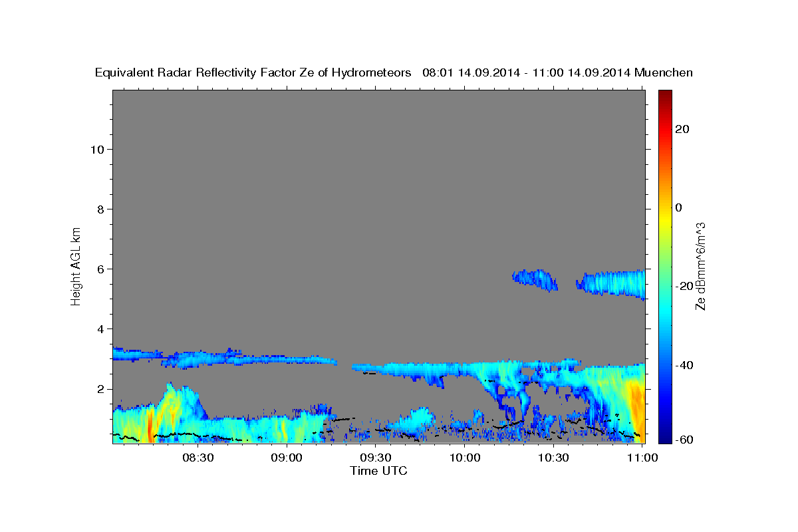Click the 'Time UTC' axis label
798x532 pixels.
pos(378,471)
